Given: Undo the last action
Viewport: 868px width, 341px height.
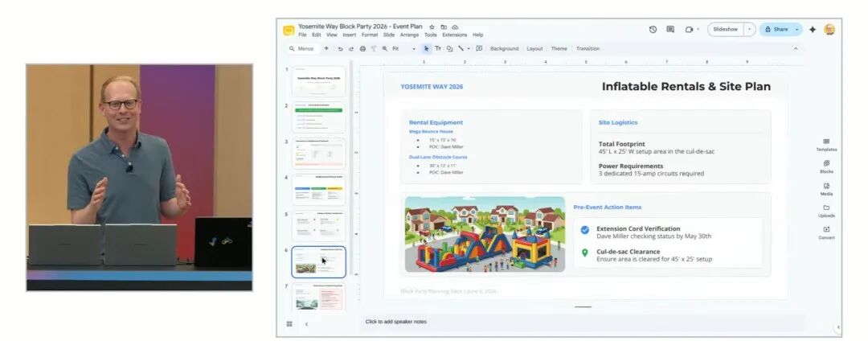Looking at the screenshot, I should pos(341,49).
